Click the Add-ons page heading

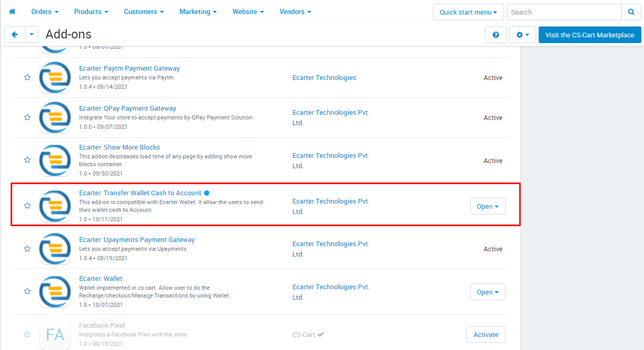68,34
